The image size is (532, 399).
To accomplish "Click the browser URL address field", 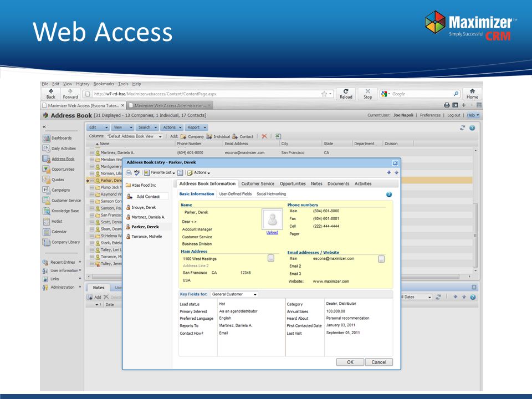I will (209, 94).
